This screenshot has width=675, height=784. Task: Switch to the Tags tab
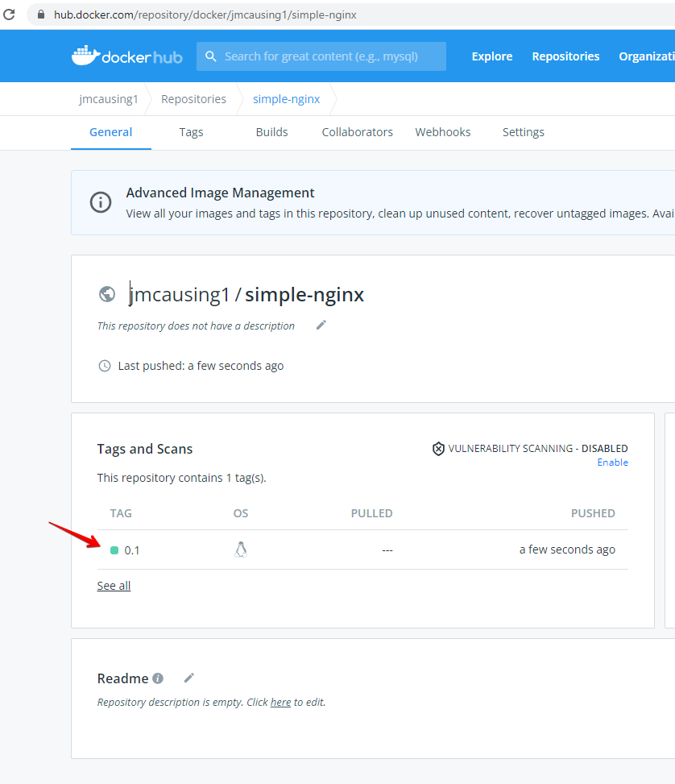(192, 132)
